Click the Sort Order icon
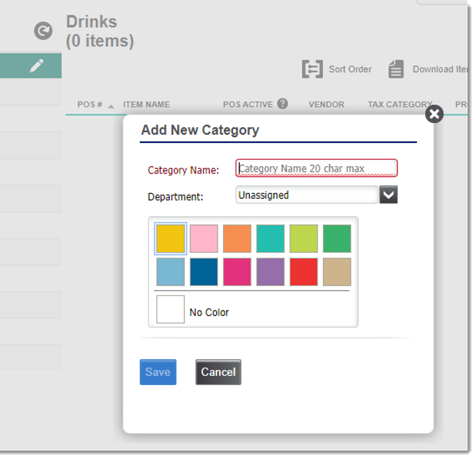 [312, 69]
